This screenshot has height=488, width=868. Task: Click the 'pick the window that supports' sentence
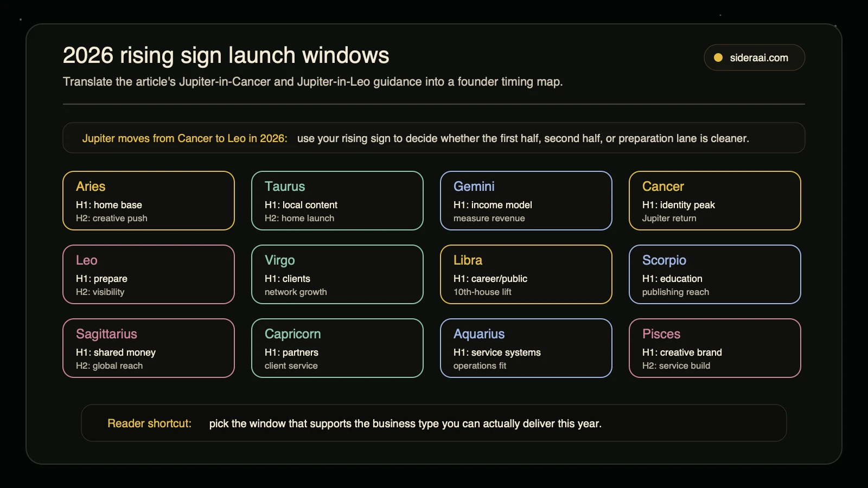[x=405, y=423]
